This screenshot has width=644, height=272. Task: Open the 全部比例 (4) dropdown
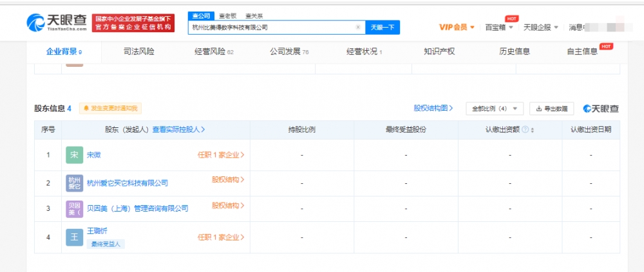(x=494, y=109)
